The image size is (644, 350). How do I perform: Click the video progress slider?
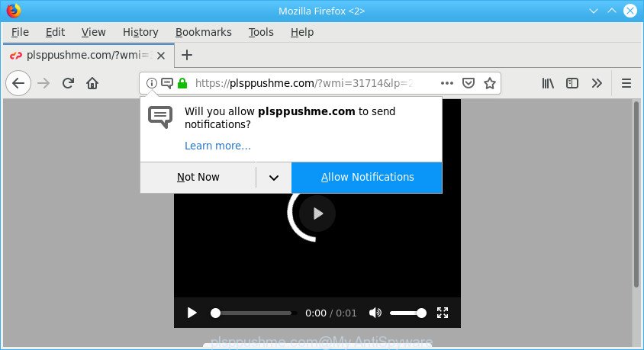point(253,313)
